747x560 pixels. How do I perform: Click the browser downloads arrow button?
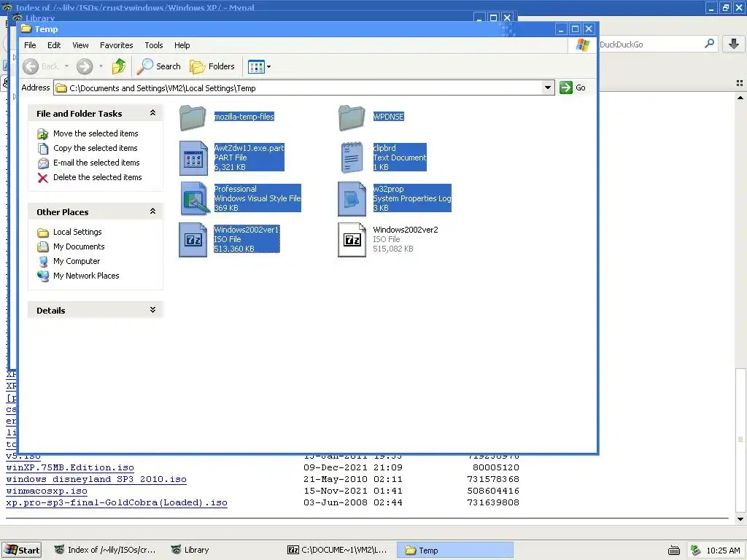pos(734,44)
